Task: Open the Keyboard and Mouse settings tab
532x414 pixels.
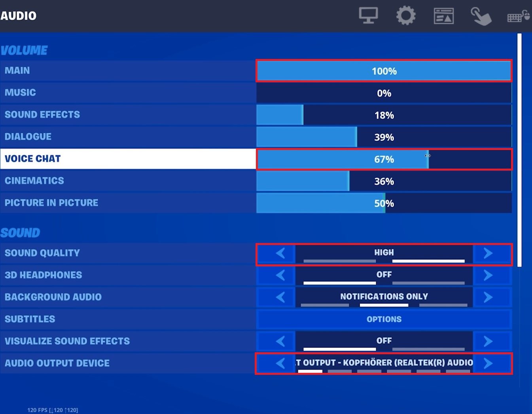Action: 518,16
